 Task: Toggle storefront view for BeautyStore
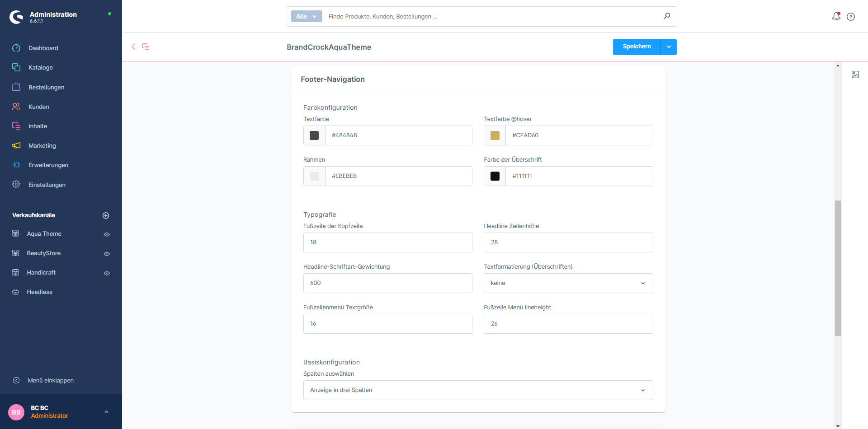pos(107,254)
